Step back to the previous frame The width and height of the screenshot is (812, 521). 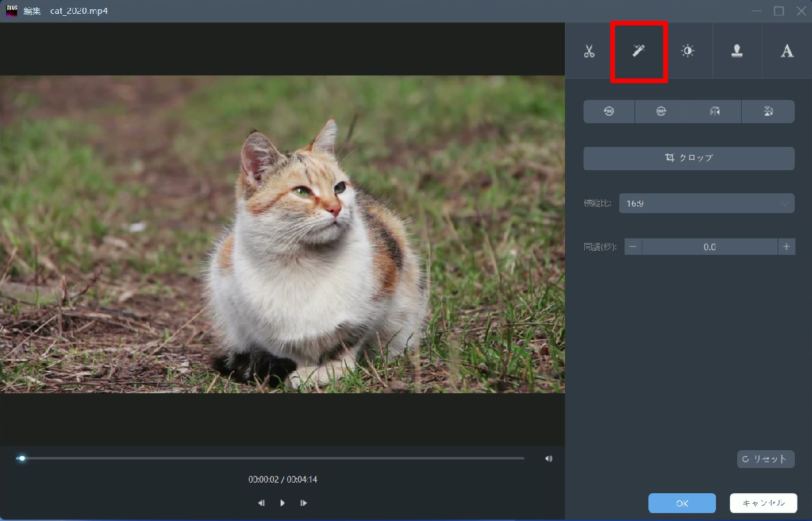[261, 503]
